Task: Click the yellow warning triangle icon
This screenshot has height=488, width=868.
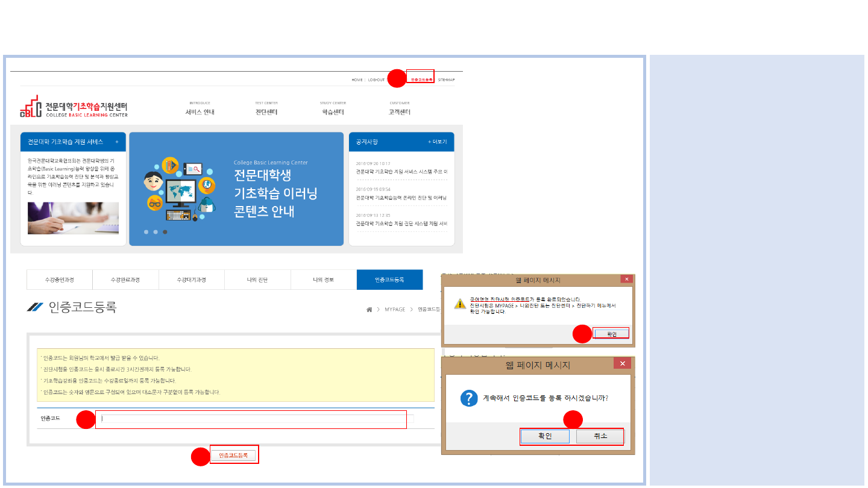Action: click(x=459, y=303)
